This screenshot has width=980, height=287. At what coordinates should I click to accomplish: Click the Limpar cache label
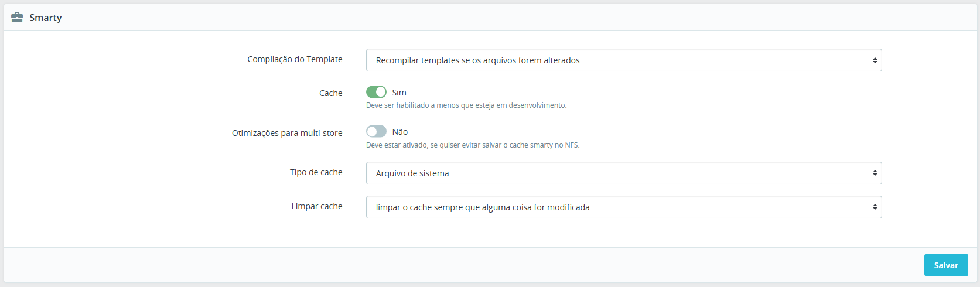[x=317, y=206]
